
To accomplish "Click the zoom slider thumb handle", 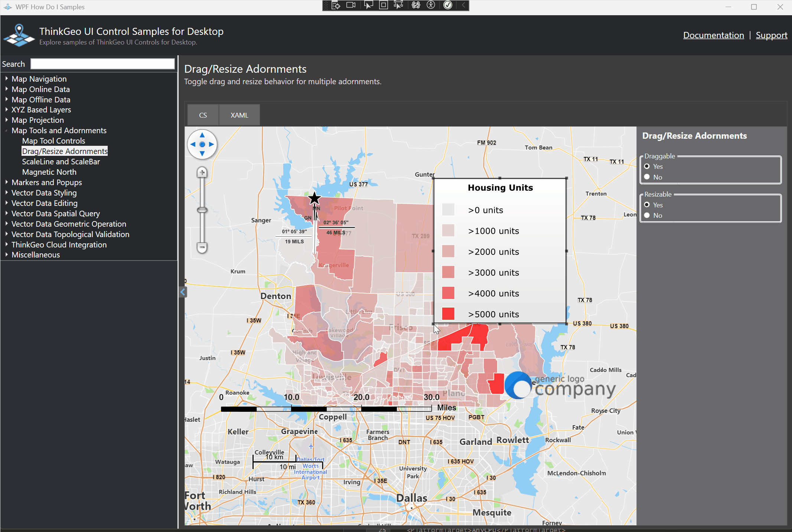I will (x=202, y=210).
